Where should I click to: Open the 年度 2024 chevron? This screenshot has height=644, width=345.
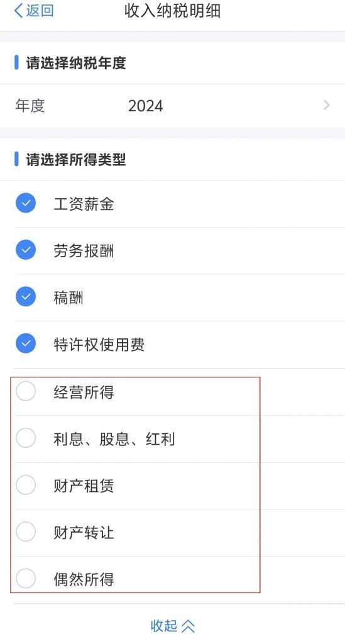(327, 105)
